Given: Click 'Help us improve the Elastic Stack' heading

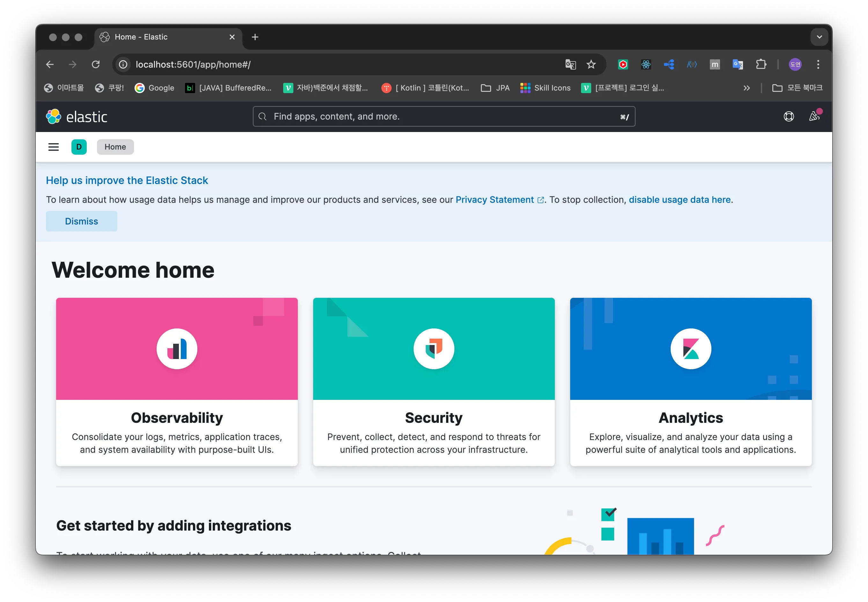Looking at the screenshot, I should click(127, 181).
